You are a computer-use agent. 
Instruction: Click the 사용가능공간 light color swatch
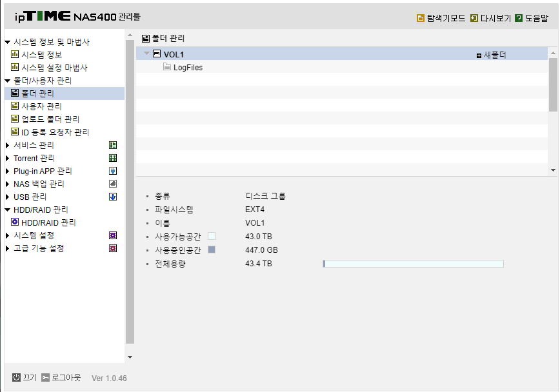click(x=212, y=236)
